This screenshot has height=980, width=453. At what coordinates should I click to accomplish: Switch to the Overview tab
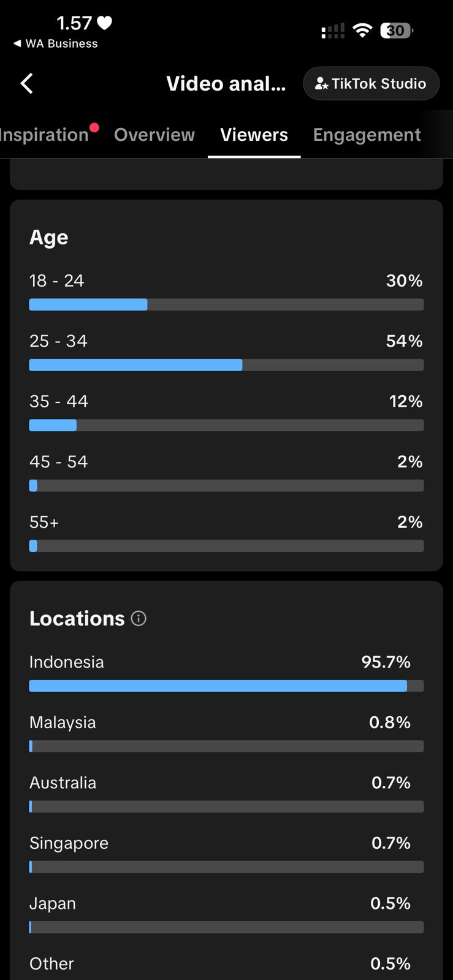(x=154, y=135)
